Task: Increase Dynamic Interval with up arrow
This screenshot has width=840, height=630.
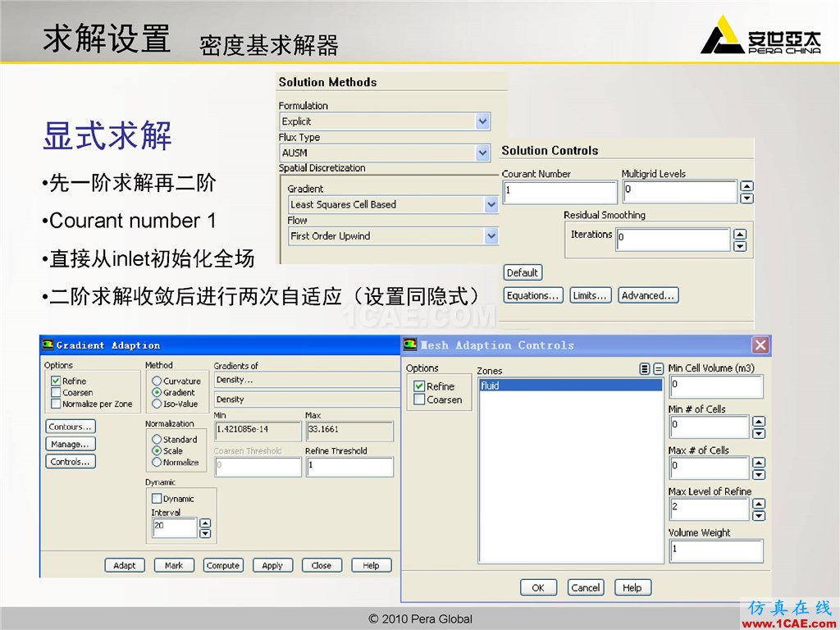Action: 205,523
